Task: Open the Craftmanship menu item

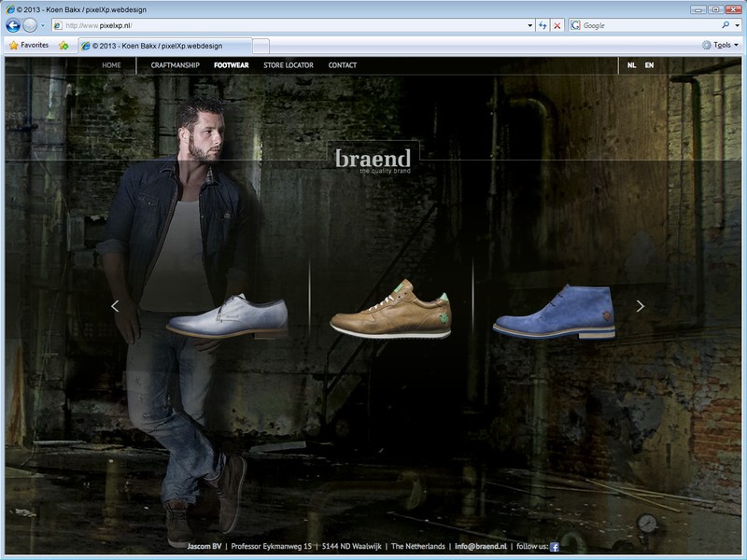Action: pyautogui.click(x=175, y=65)
